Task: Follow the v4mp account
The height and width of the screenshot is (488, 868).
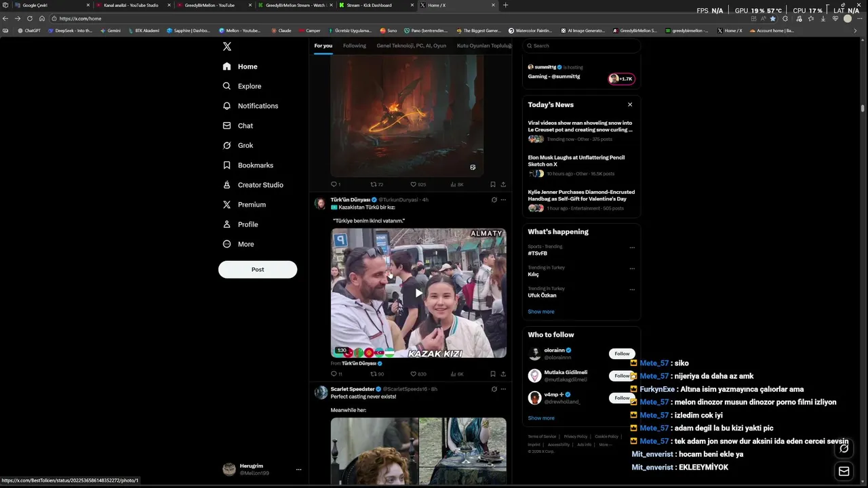Action: pyautogui.click(x=620, y=398)
